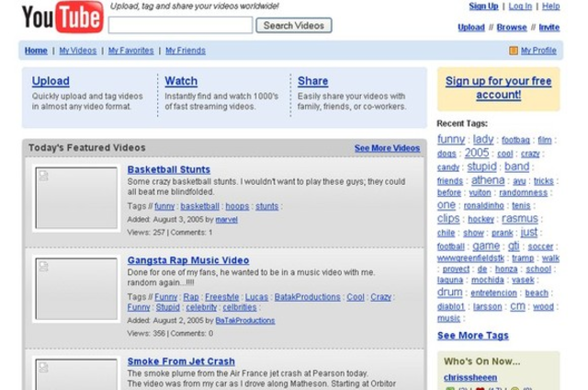Screen dimensions: 588x390
Task: Click the 'wwwgreenfieldstk' recent tag
Action: click(470, 258)
